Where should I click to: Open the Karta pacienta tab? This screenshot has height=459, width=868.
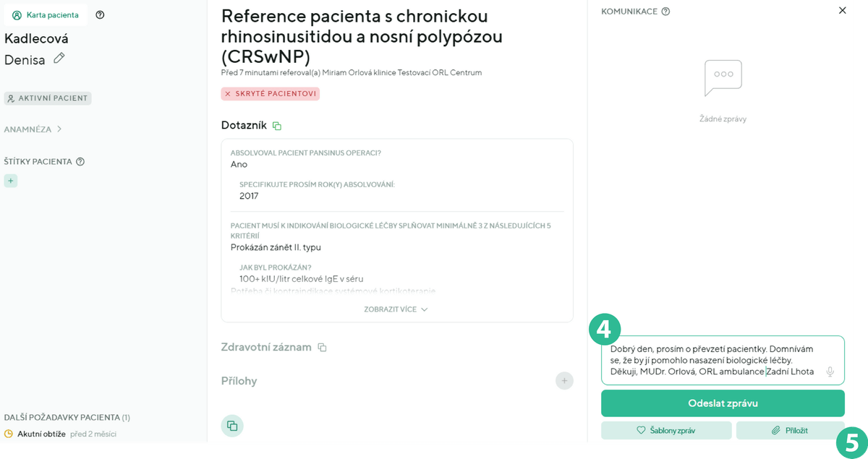[46, 14]
